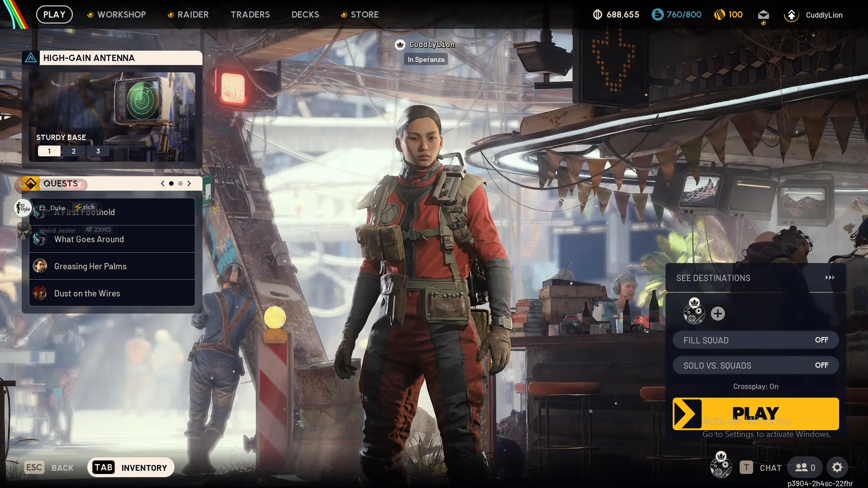Click CuddlyLion profile rank icon
868x488 pixels.
(791, 15)
